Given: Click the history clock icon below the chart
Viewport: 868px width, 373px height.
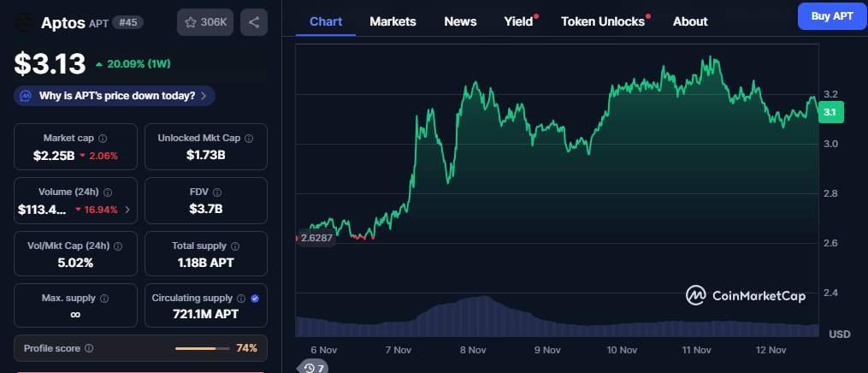Looking at the screenshot, I should (310, 368).
